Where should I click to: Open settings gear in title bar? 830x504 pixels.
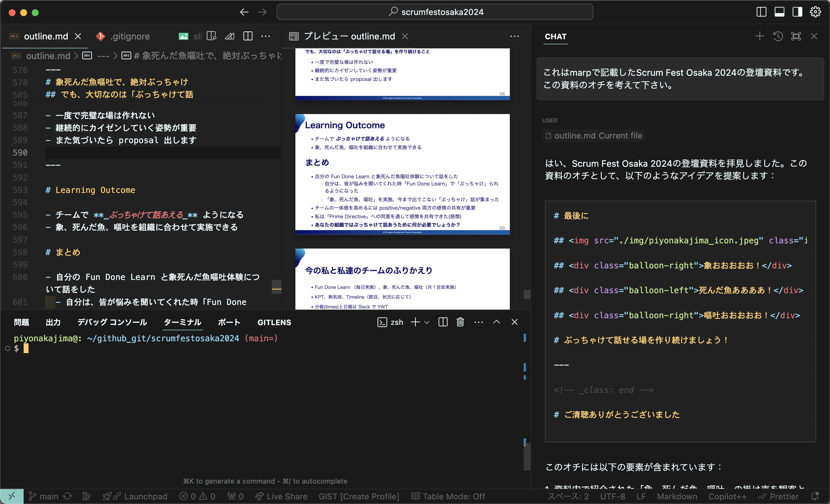pyautogui.click(x=815, y=12)
